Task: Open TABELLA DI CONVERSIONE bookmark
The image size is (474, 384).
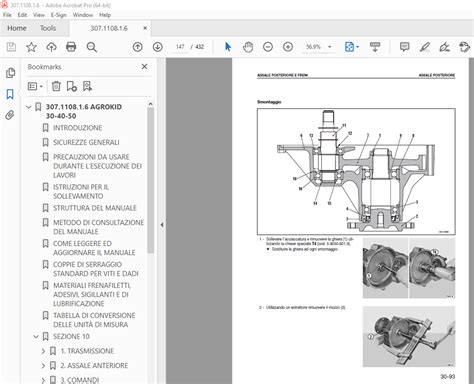Action: 94,320
